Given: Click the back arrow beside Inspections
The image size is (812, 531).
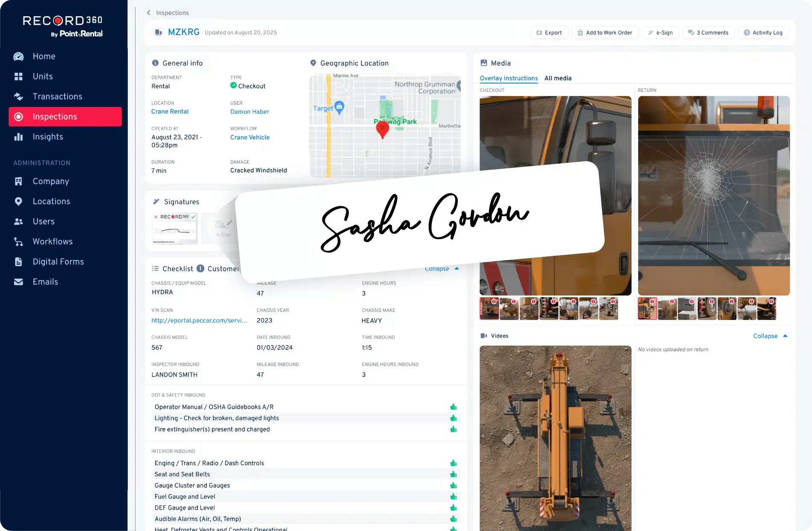Looking at the screenshot, I should tap(148, 12).
